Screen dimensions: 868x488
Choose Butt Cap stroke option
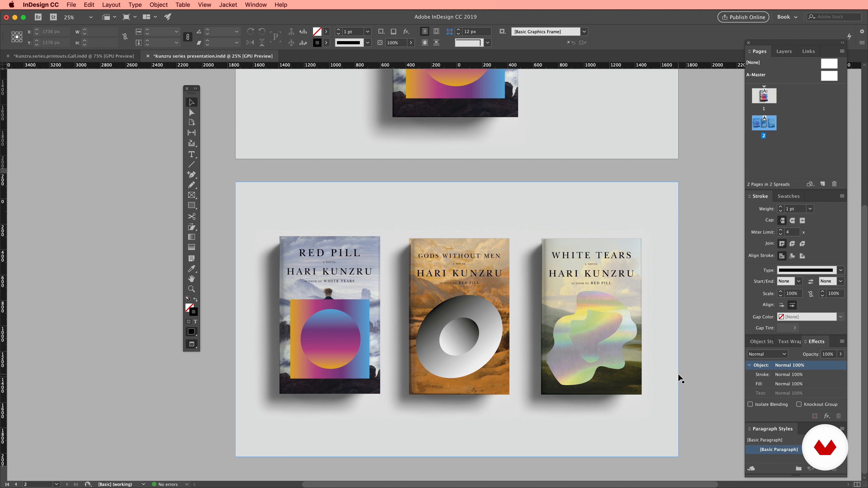(782, 220)
